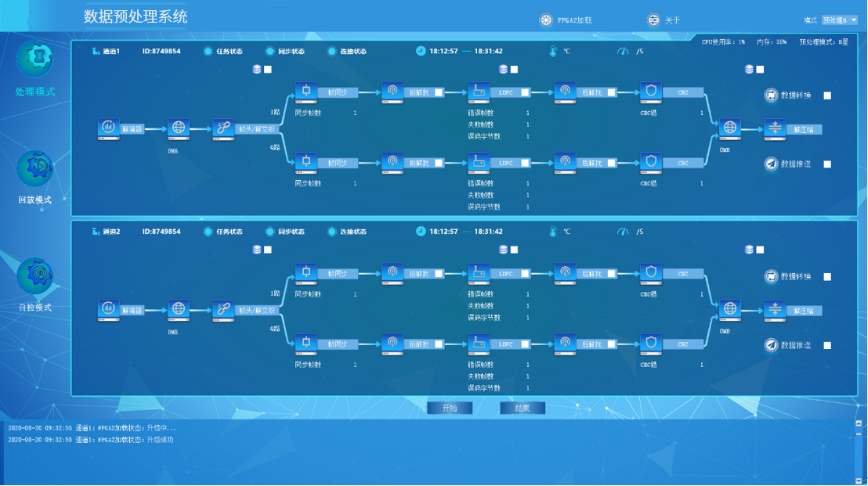The height and width of the screenshot is (486, 868).
Task: Open the 模式 dropdown in top right
Action: coord(840,20)
